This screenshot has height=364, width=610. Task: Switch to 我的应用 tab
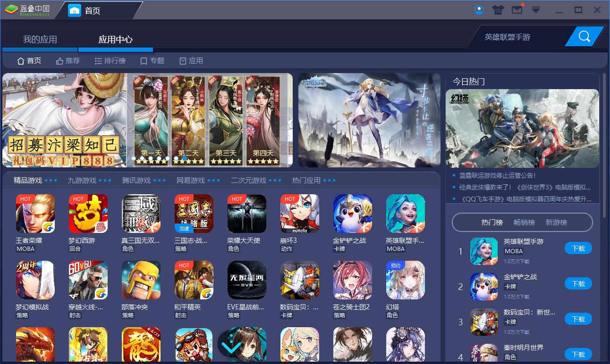[x=40, y=40]
